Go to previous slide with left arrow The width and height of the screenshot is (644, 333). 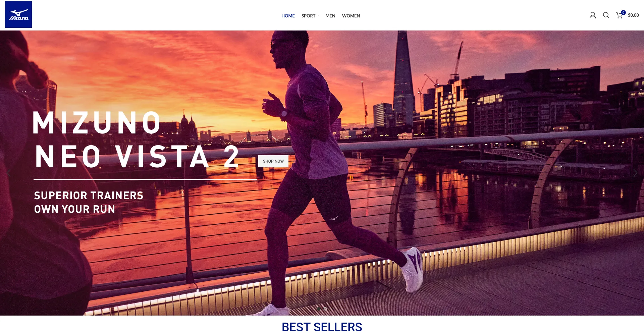9,173
